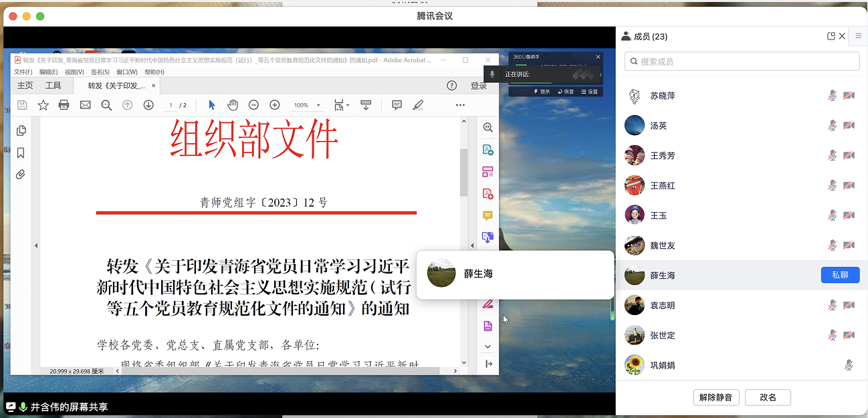Image resolution: width=868 pixels, height=418 pixels.
Task: Click the 搜索成员 search field
Action: 742,62
